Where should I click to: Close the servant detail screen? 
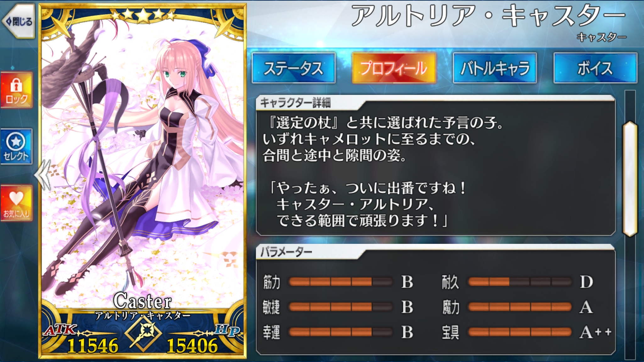pyautogui.click(x=18, y=21)
